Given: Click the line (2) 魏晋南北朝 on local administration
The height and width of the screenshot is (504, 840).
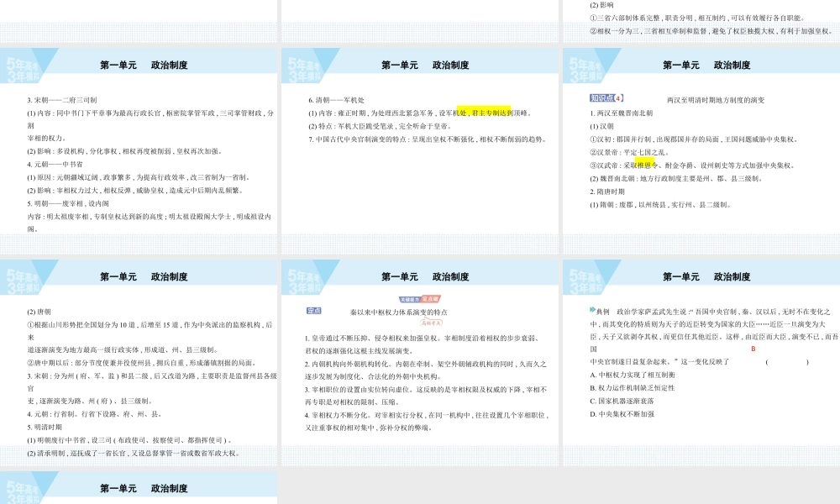Looking at the screenshot, I should click(676, 178).
